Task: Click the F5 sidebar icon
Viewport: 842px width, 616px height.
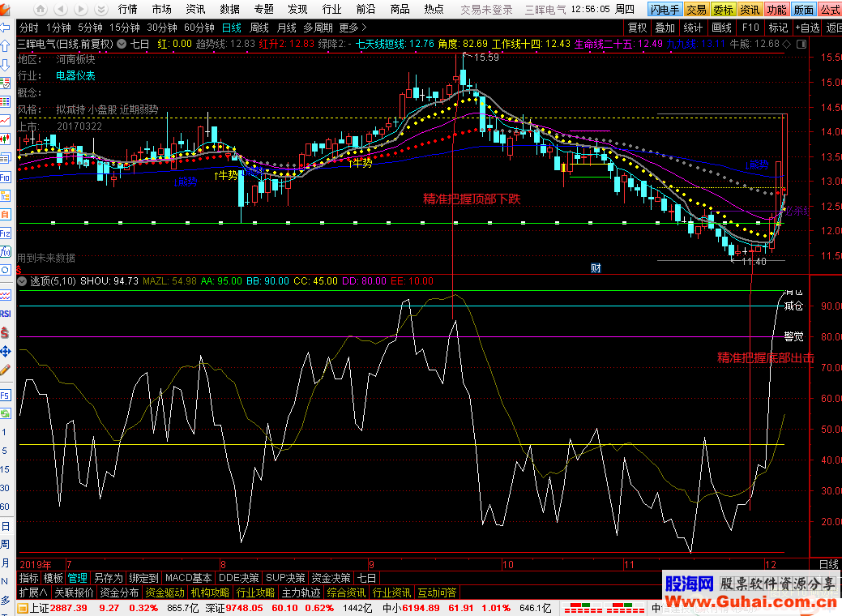Action: pyautogui.click(x=6, y=396)
